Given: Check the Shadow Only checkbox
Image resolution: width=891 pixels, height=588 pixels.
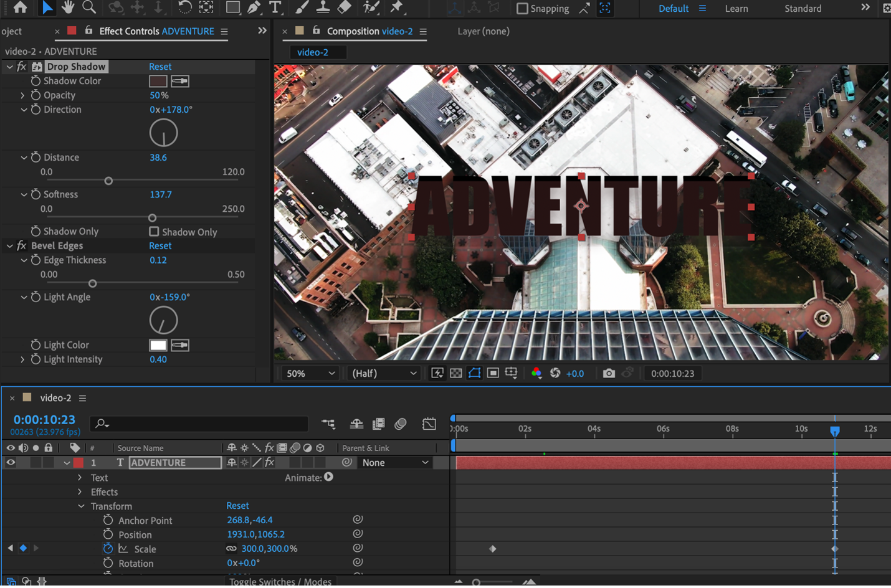Looking at the screenshot, I should point(154,232).
